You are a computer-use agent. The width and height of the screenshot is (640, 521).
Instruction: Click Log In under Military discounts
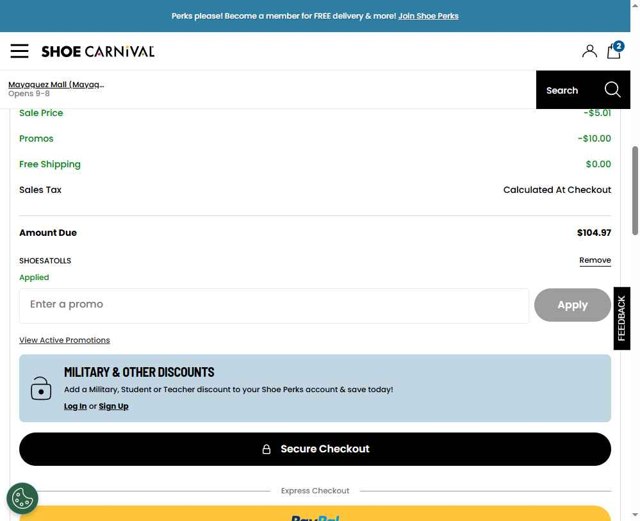75,406
